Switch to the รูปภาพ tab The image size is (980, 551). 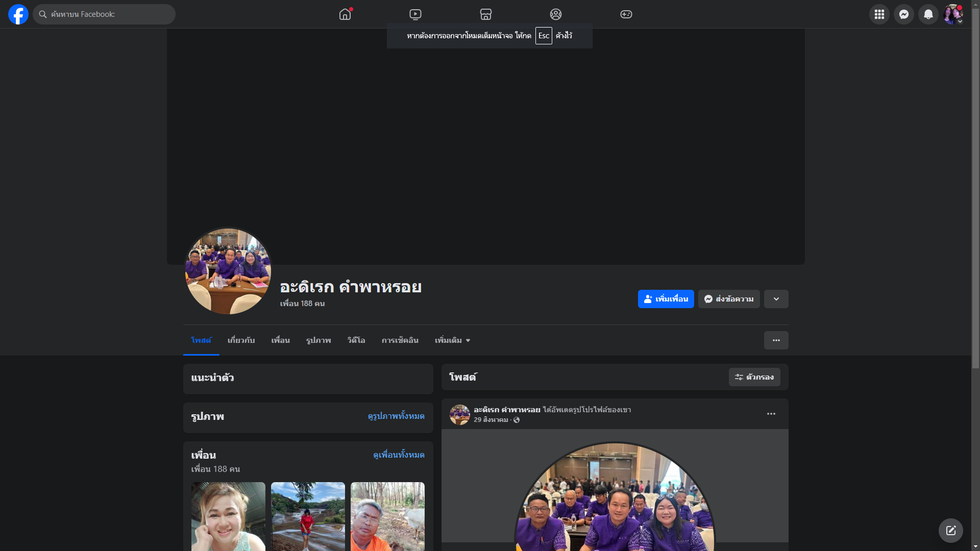tap(318, 340)
